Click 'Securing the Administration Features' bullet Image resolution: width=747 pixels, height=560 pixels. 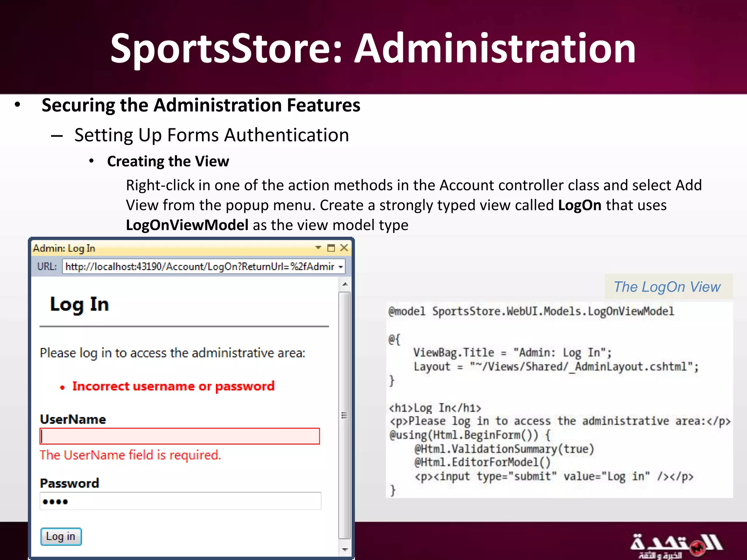[201, 105]
